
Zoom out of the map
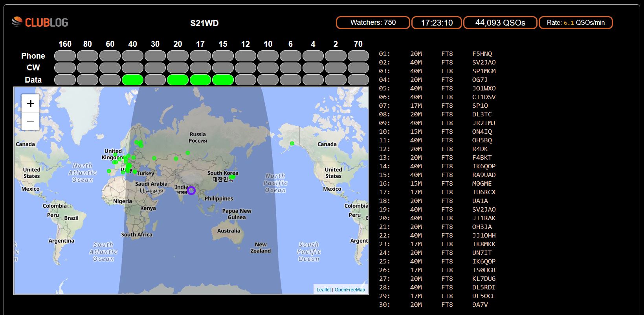tap(30, 122)
